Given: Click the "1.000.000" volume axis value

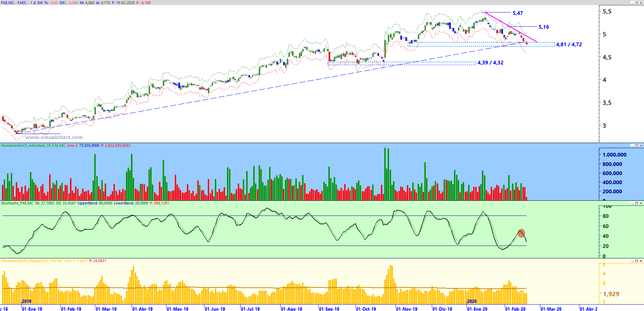Looking at the screenshot, I should (x=615, y=155).
